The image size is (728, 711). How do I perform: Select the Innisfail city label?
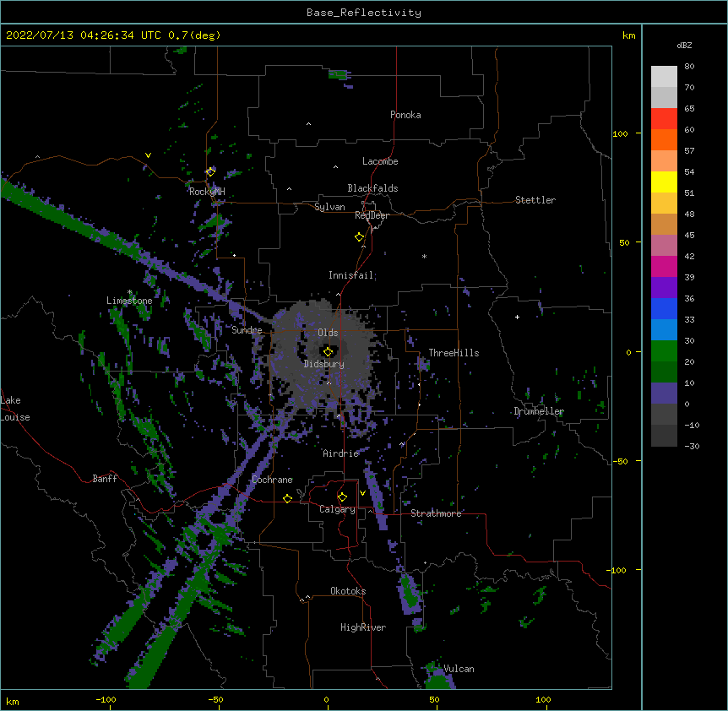350,275
